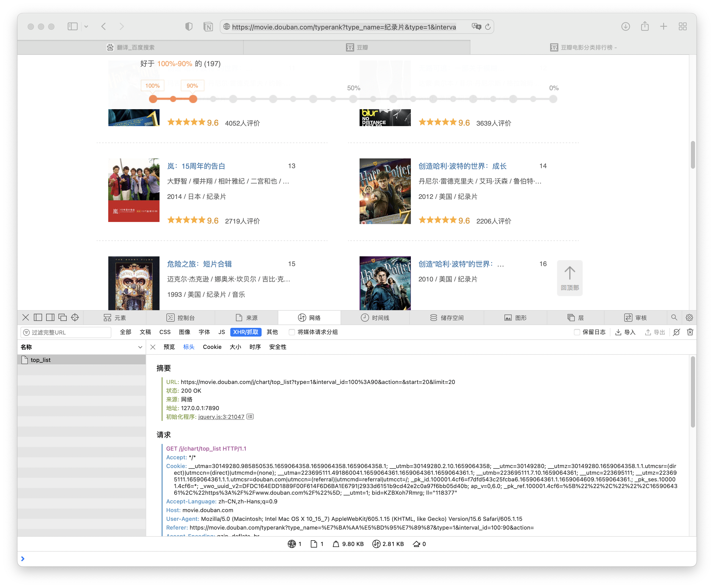Open privacy report shield icon
Viewport: 714px width, 588px height.
pos(189,26)
